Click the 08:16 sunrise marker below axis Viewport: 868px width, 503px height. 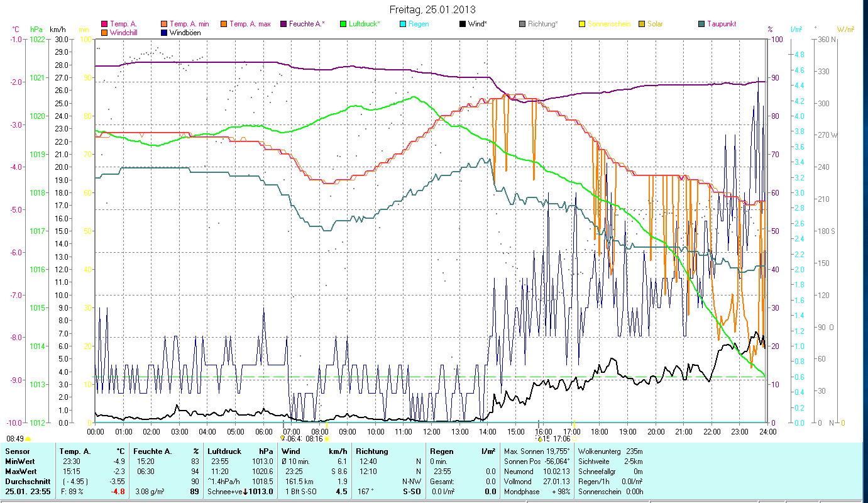click(314, 439)
